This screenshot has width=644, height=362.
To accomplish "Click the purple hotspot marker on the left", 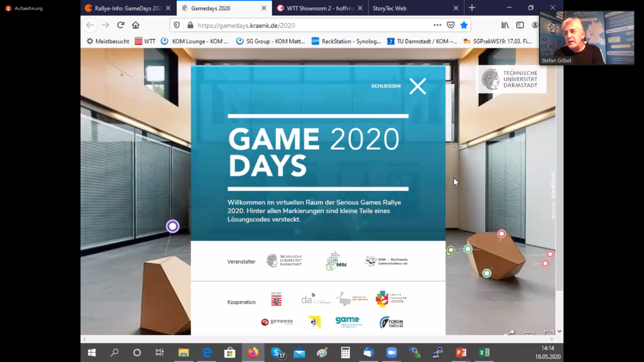I will [x=172, y=226].
